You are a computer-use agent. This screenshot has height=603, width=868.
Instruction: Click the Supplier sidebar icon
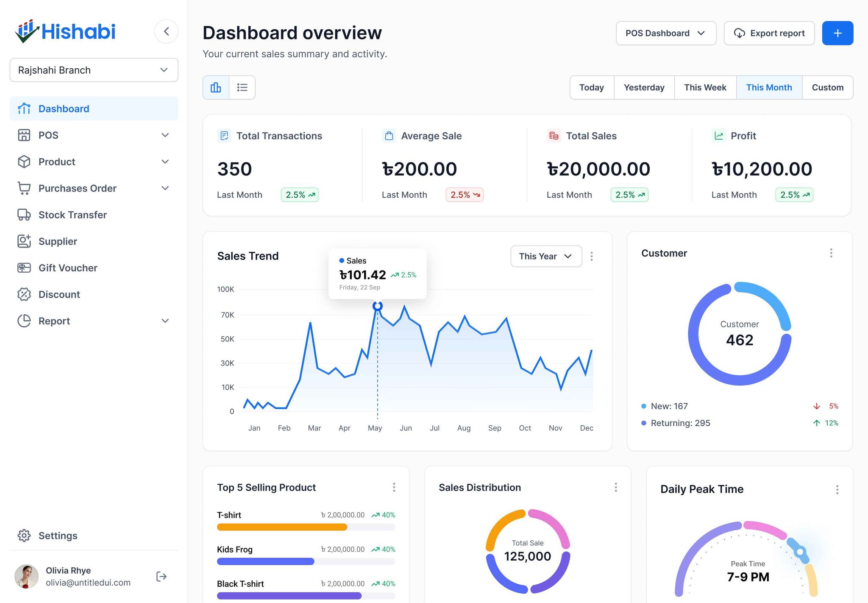25,241
